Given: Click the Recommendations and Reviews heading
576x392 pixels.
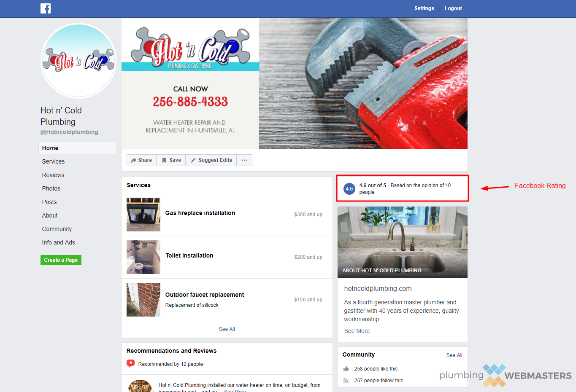Looking at the screenshot, I should point(172,351).
